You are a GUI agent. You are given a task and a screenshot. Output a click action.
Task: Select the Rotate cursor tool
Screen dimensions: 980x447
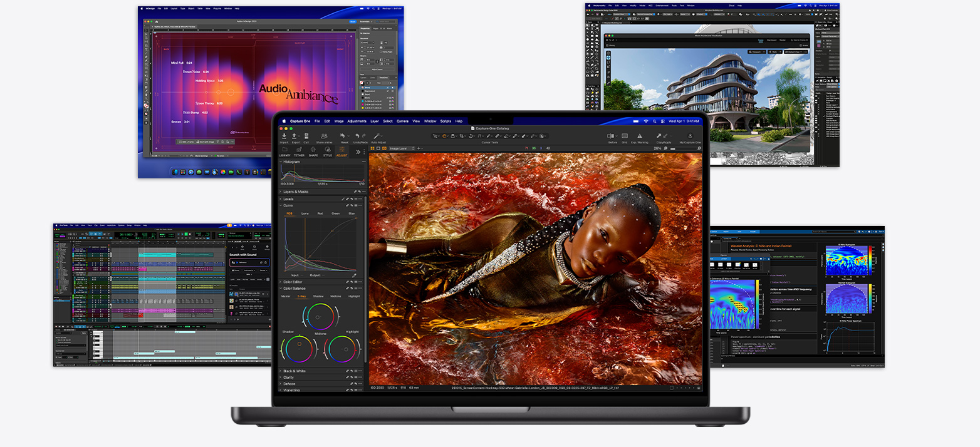(x=472, y=136)
